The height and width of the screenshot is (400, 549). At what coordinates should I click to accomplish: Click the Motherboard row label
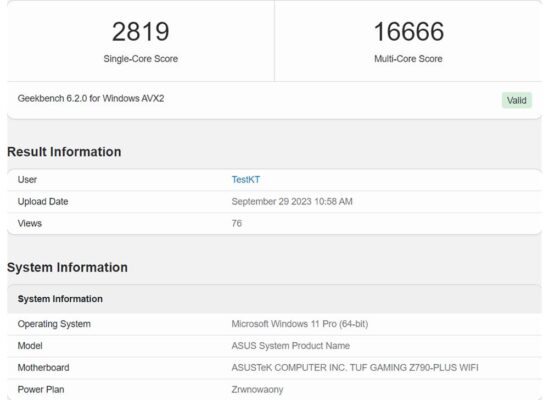pyautogui.click(x=43, y=368)
